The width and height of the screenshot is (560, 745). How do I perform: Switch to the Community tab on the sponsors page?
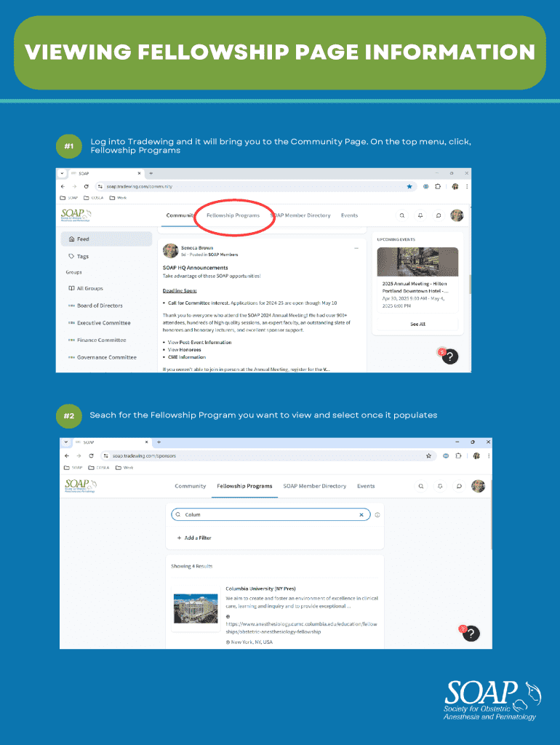coord(191,486)
